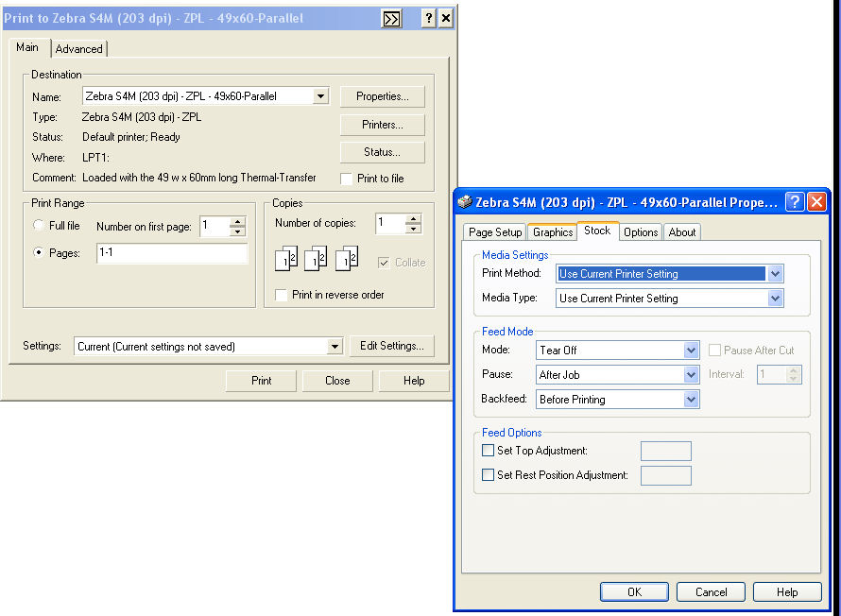This screenshot has width=841, height=616.
Task: Click the Printers... button
Action: pyautogui.click(x=383, y=125)
